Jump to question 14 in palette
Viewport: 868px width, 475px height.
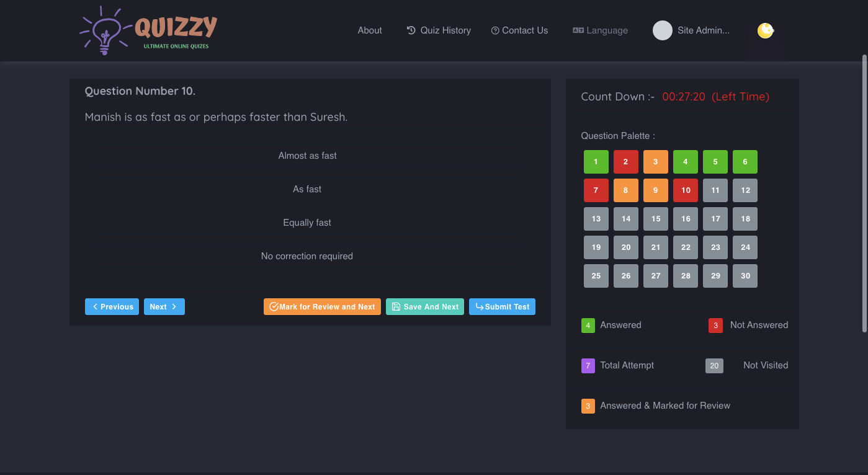tap(626, 219)
